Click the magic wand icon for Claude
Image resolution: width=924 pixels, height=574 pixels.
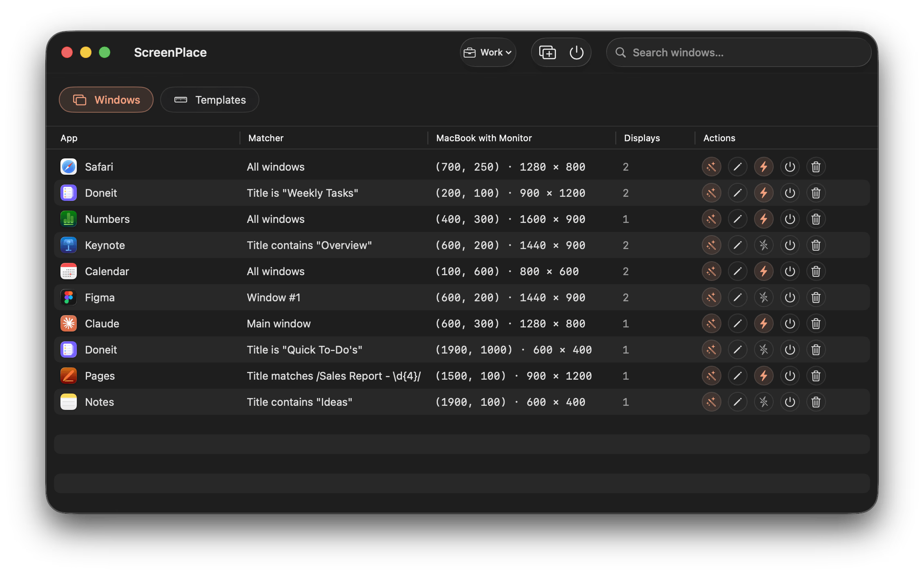pyautogui.click(x=711, y=323)
